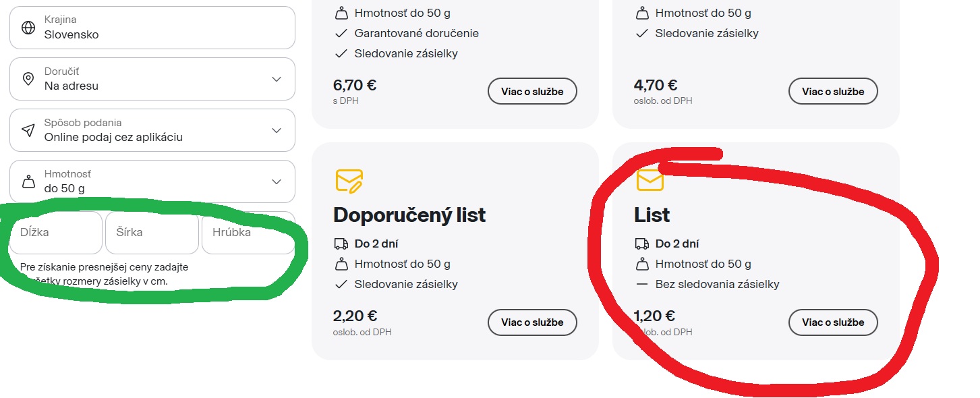Open the Spôsob podania dropdown
The image size is (980, 398).
pyautogui.click(x=277, y=130)
